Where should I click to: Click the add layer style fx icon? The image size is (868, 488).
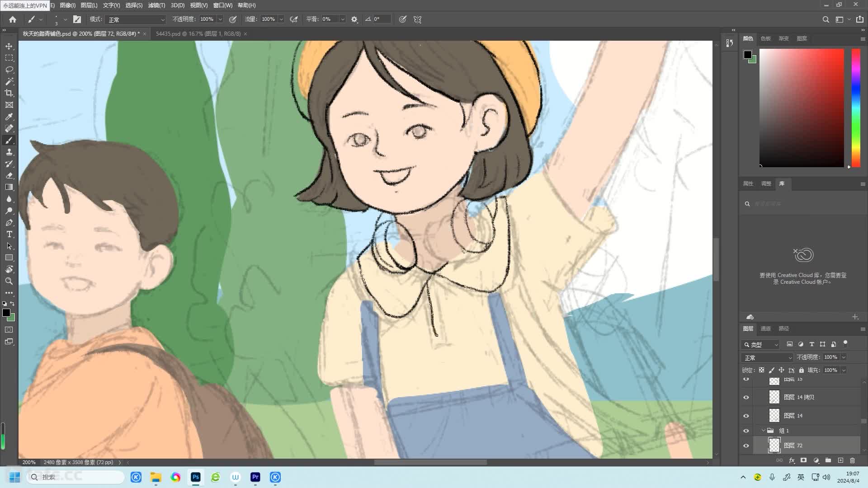(x=792, y=460)
